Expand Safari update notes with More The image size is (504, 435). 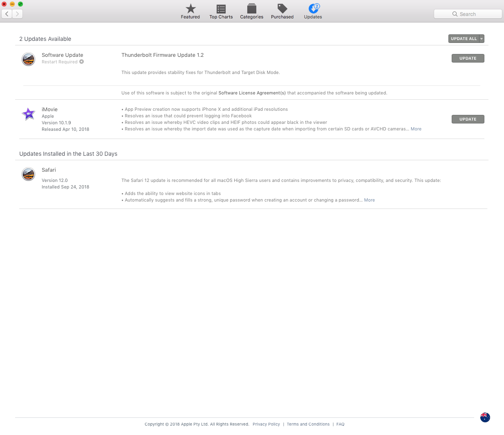370,200
